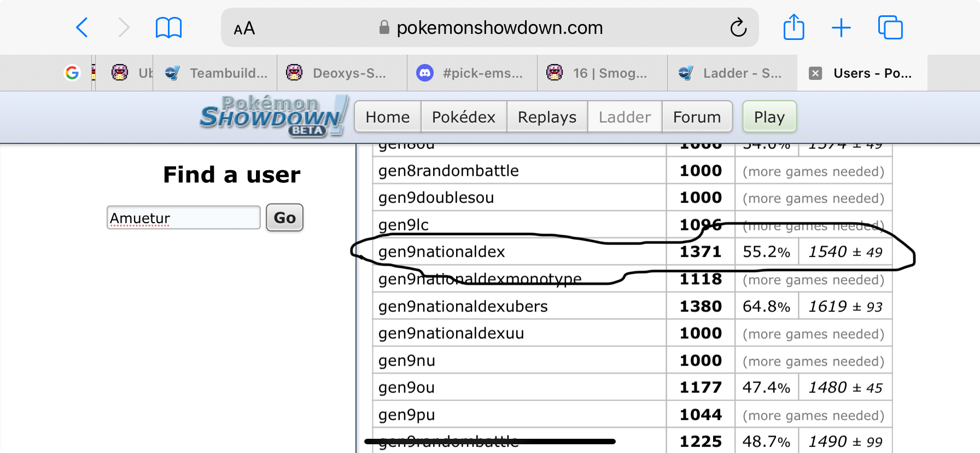Click the 55.2% GXE value
This screenshot has width=980, height=453.
click(x=766, y=252)
